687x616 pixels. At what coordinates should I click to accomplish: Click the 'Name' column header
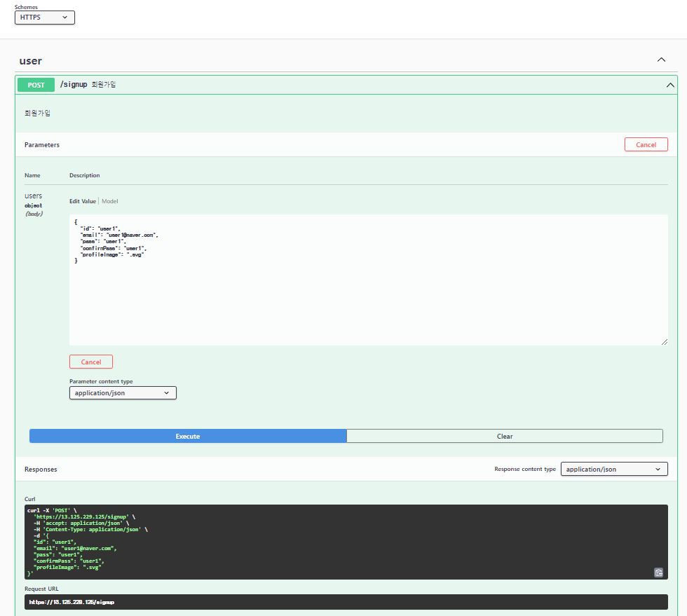pyautogui.click(x=32, y=175)
